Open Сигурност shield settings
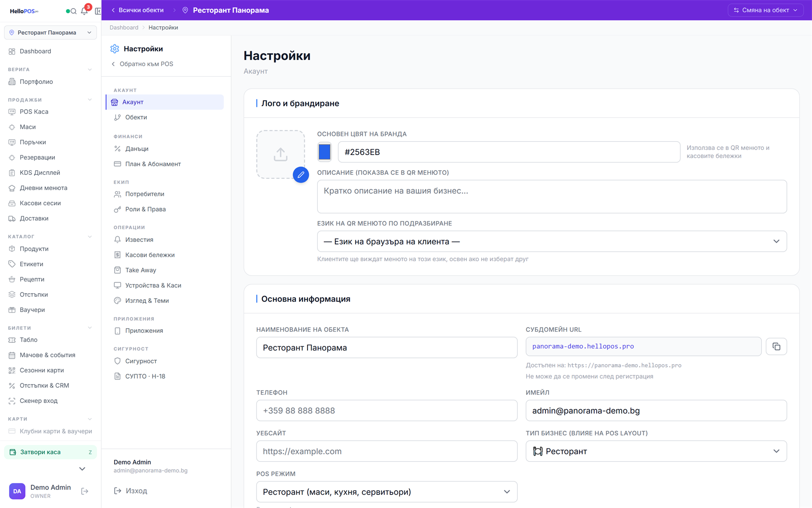812x508 pixels. 164,361
